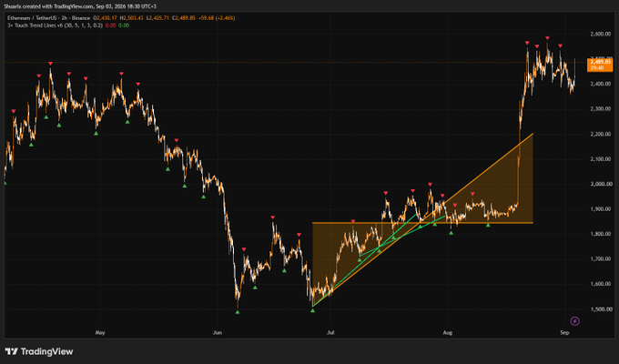The image size is (619, 364).
Task: Click the low value L2,425.71 in legend
Action: (x=157, y=18)
